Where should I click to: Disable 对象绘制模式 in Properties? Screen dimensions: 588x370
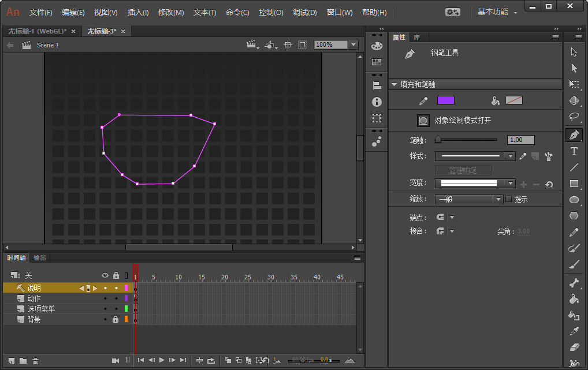click(423, 120)
